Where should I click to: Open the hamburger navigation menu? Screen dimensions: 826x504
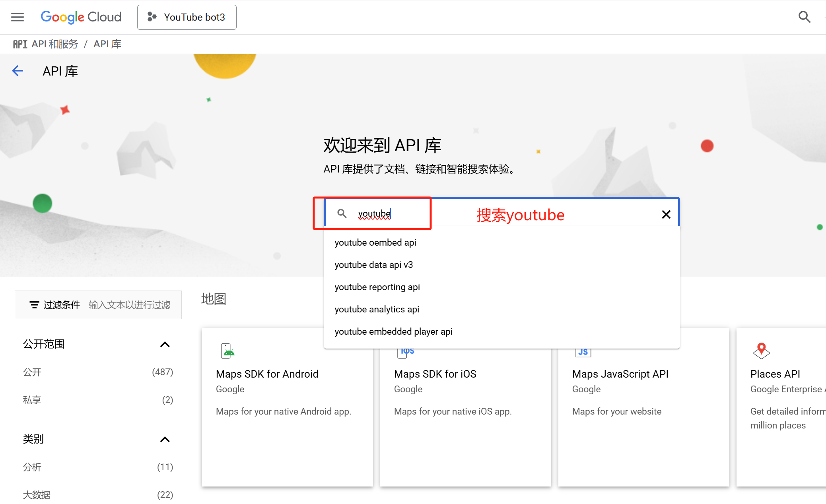tap(17, 17)
